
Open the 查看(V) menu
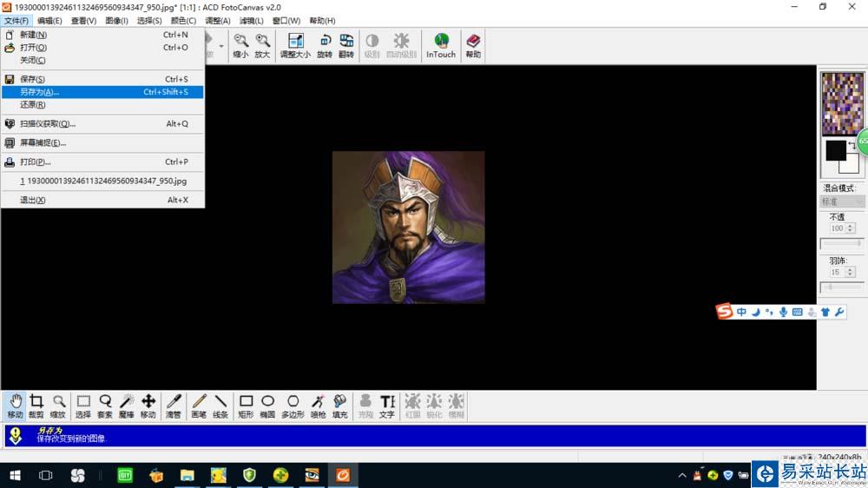pyautogui.click(x=83, y=21)
